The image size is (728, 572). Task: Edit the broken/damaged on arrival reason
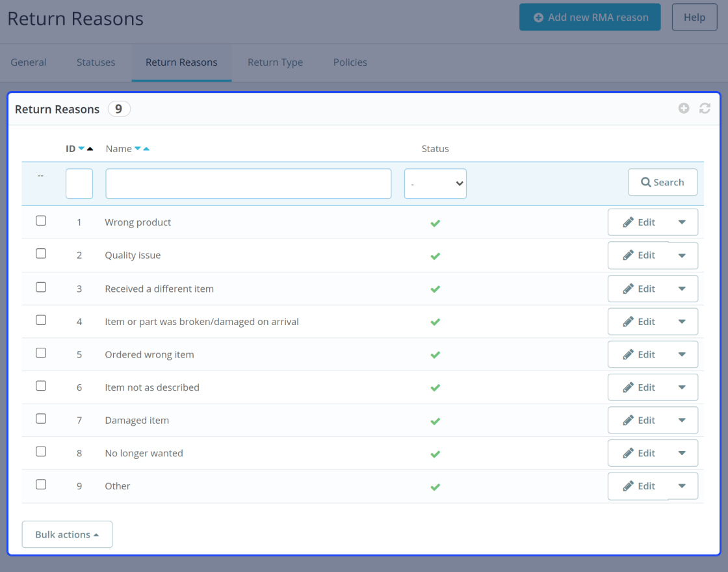coord(639,321)
